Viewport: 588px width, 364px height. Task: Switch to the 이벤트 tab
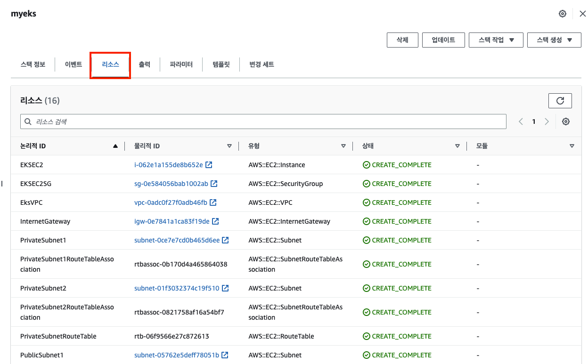(73, 65)
